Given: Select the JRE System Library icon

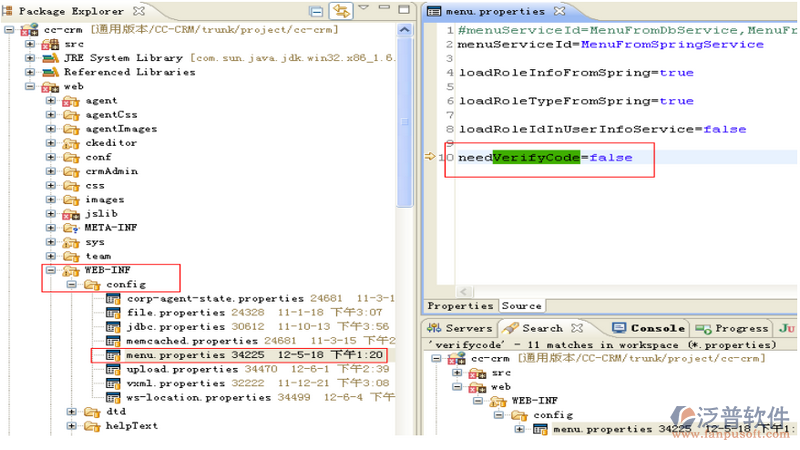Looking at the screenshot, I should click(x=49, y=58).
